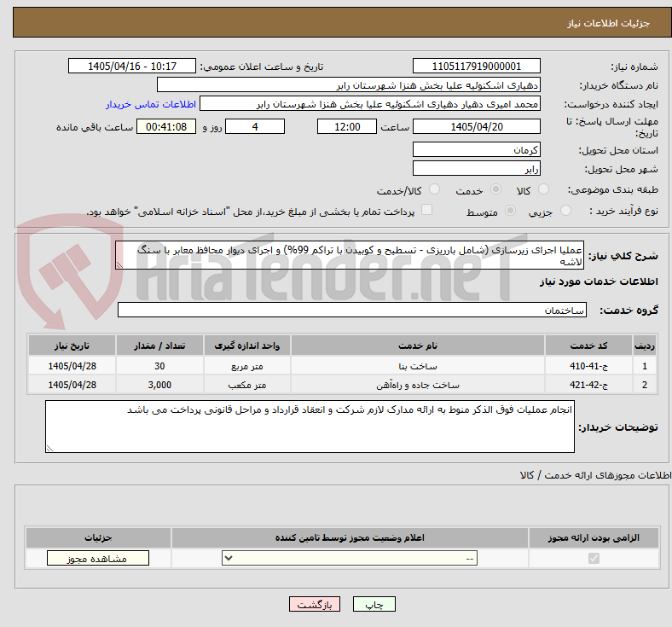Click the متر مکعب unit cell
The height and width of the screenshot is (627, 672).
coord(246,385)
